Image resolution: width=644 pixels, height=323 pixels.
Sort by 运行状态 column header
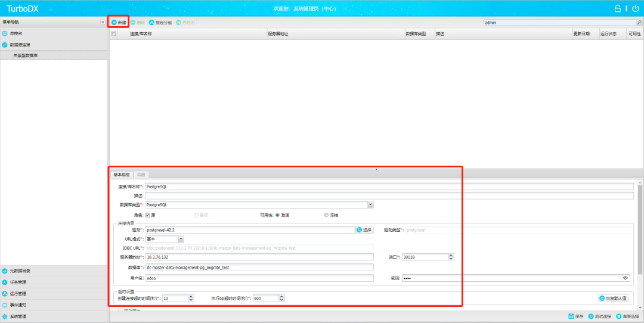click(613, 34)
